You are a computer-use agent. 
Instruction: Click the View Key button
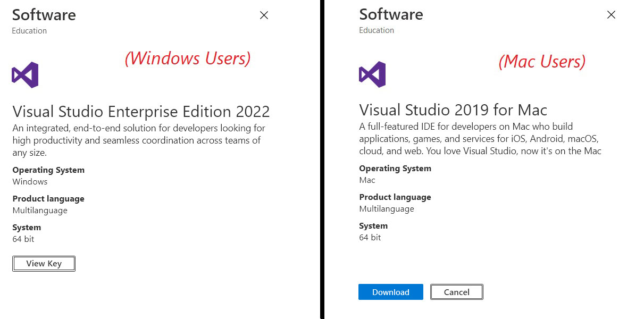[x=44, y=263]
